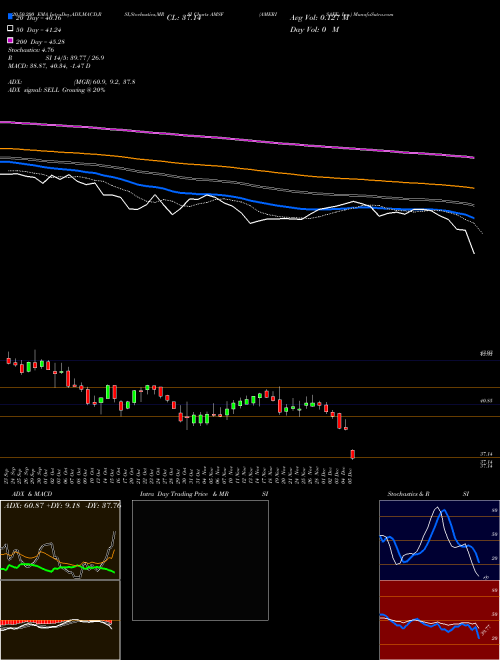Click the 'Day Vol: 0 M' text
Viewport: 500px width, 660px height.
[314, 29]
